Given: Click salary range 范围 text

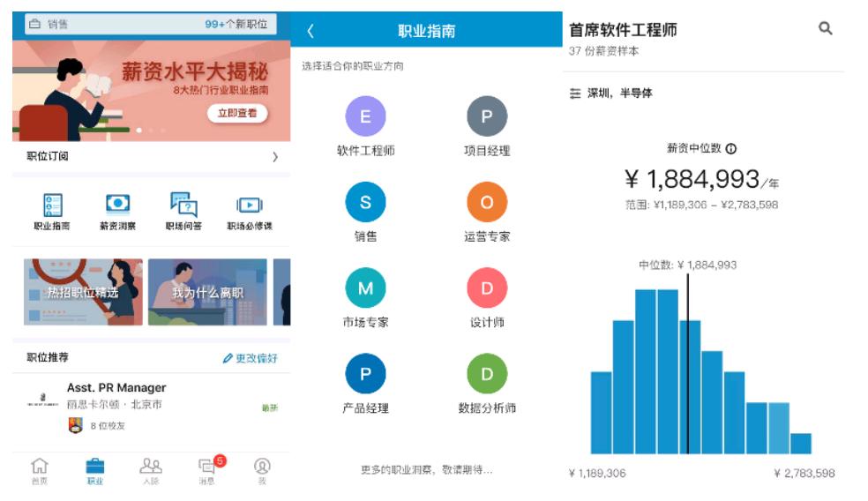Looking at the screenshot, I should point(701,205).
